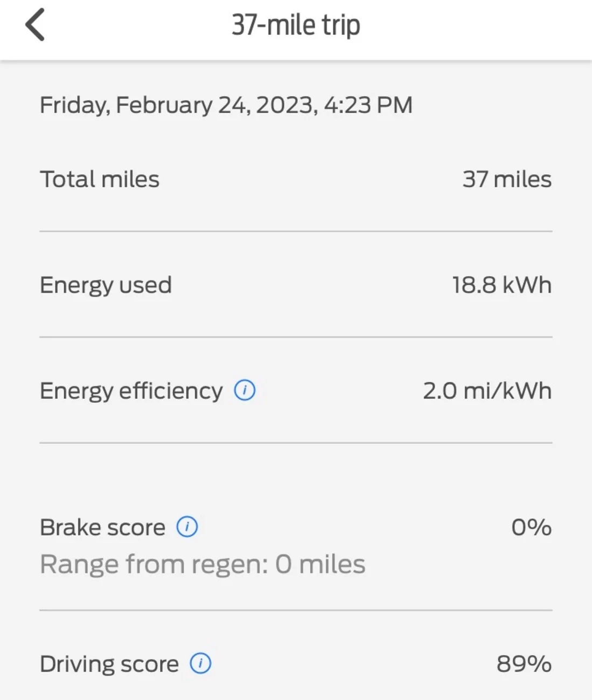Click the "Energy efficiency" label text

pyautogui.click(x=131, y=390)
